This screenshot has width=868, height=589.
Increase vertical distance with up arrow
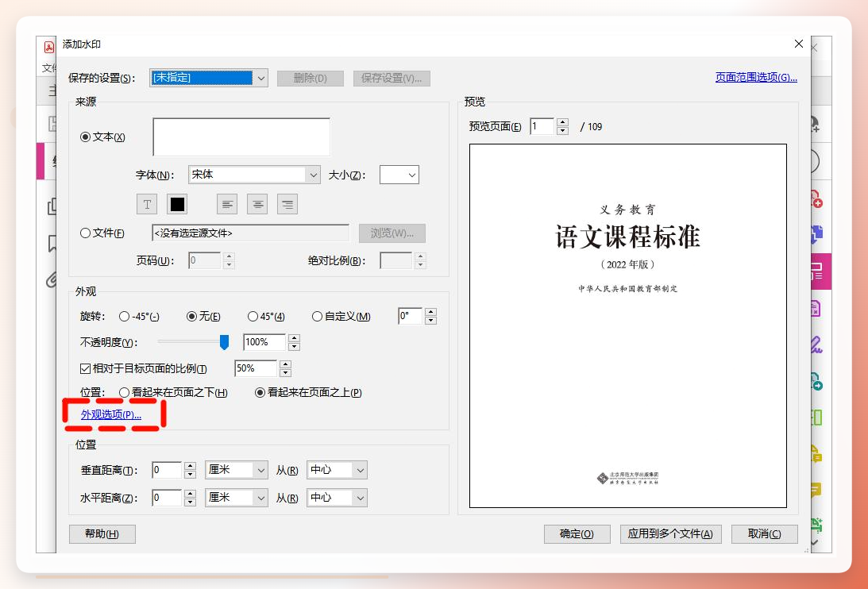(190, 465)
